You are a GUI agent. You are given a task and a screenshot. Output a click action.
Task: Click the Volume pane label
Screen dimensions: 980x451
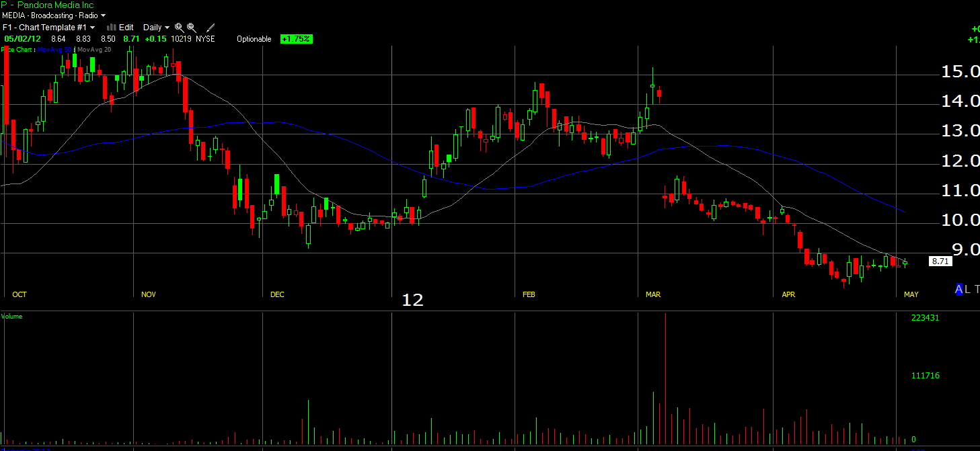[11, 316]
